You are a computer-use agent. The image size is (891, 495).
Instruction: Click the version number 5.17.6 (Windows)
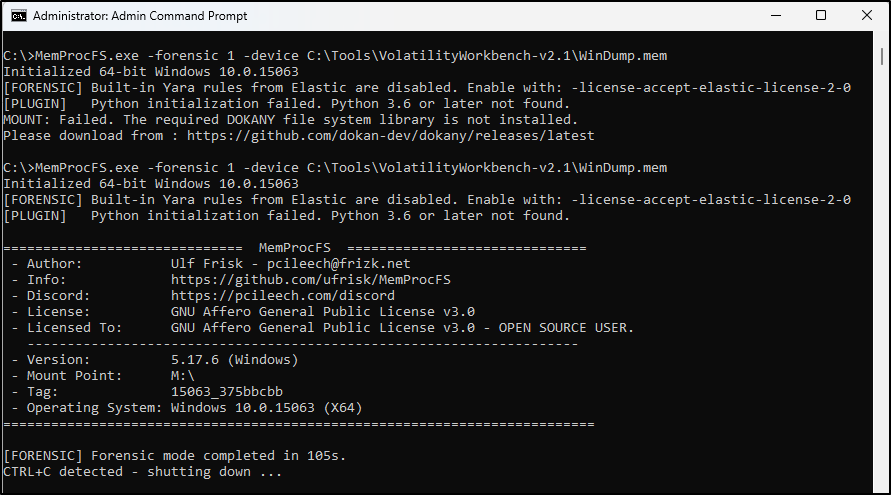234,360
